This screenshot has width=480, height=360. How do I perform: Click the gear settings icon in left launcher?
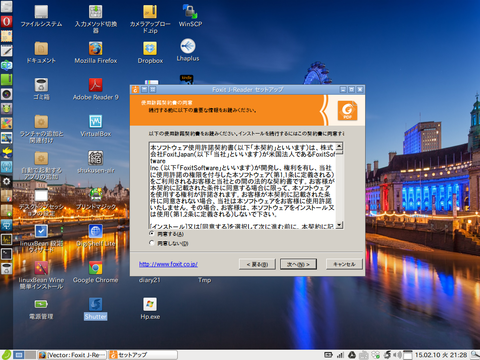tap(6, 181)
